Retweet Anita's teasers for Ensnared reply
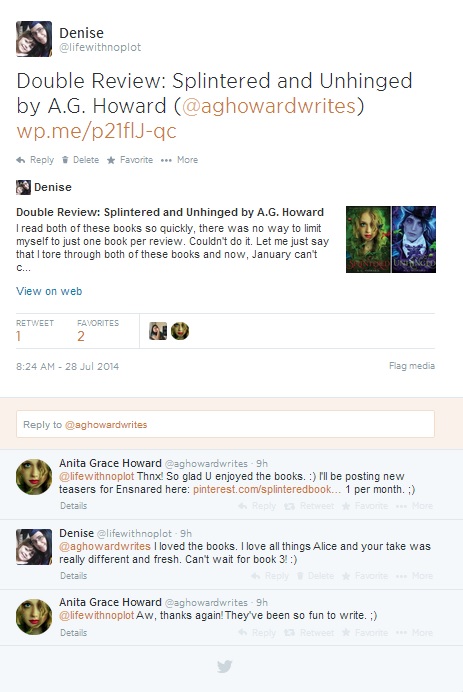Image resolution: width=463 pixels, height=692 pixels. coord(309,506)
